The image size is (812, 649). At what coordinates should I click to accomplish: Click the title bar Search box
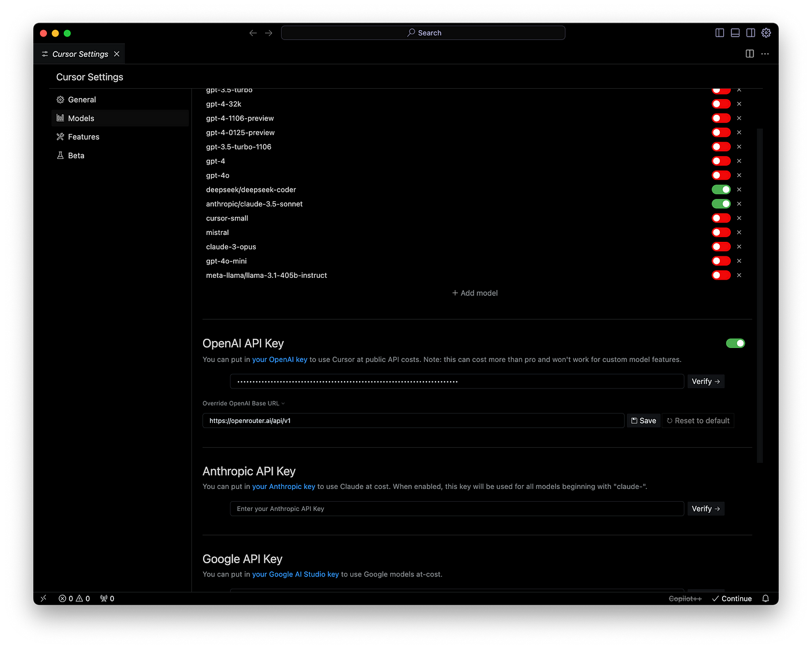423,33
